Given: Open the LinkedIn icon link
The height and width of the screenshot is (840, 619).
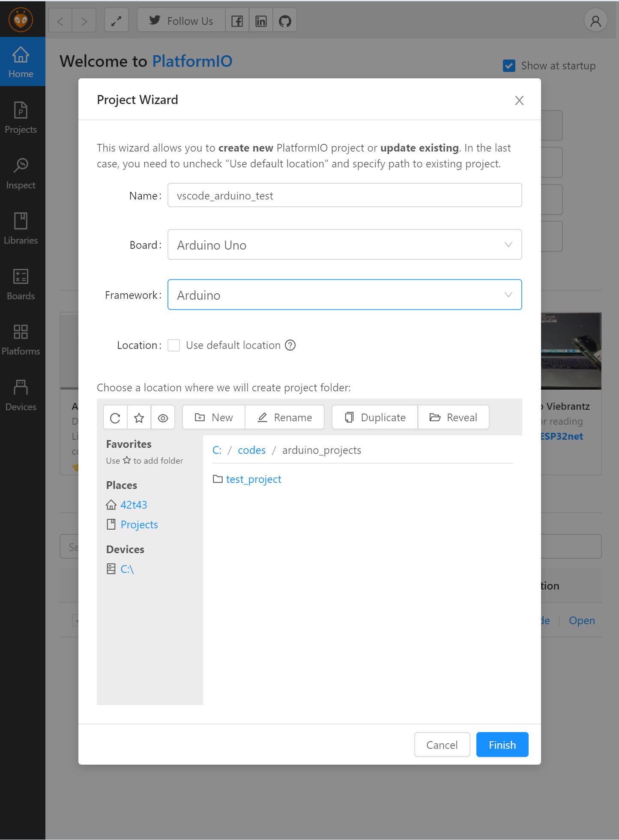Looking at the screenshot, I should tap(261, 21).
